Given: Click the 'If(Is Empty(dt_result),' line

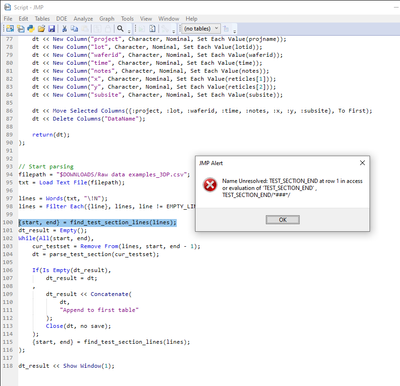Looking at the screenshot, I should [72, 270].
